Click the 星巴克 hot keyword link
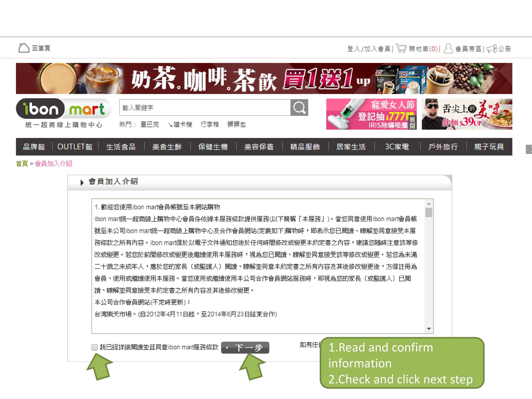 click(x=150, y=124)
